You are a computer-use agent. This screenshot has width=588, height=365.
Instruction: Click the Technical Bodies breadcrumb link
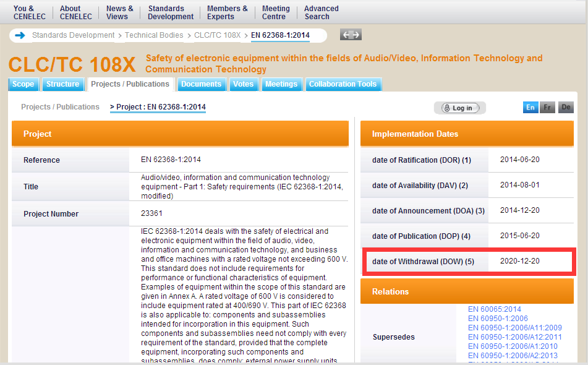pos(154,35)
